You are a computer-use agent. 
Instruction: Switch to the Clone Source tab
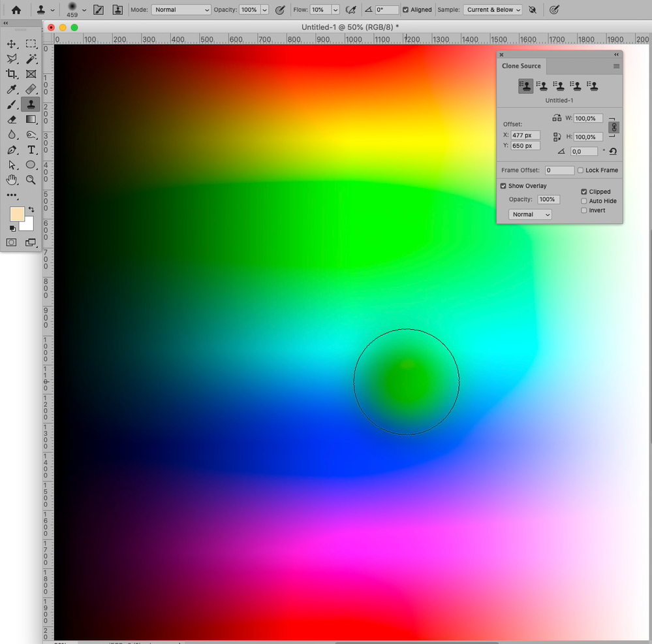click(521, 66)
